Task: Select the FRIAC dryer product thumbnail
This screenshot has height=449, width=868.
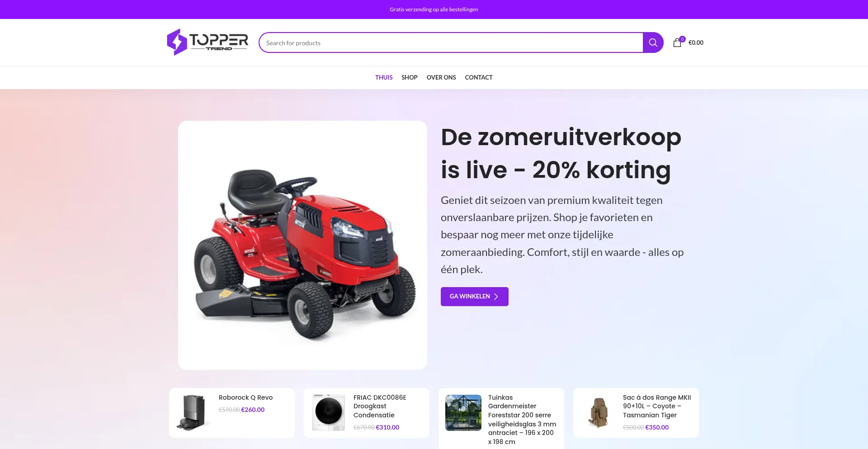Action: click(328, 412)
